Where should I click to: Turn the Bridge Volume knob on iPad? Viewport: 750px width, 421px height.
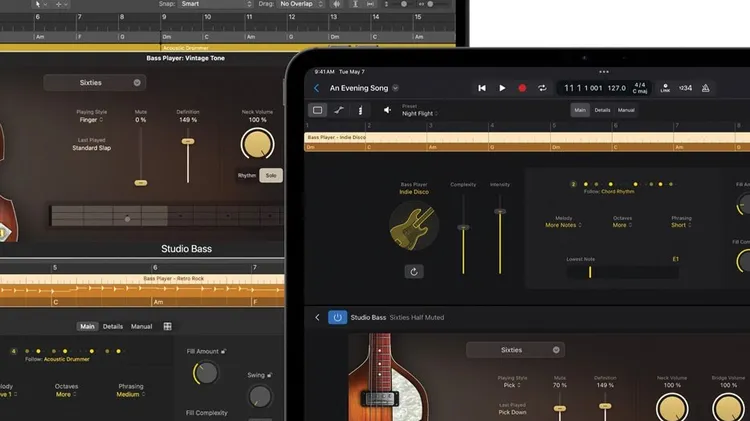coord(728,408)
